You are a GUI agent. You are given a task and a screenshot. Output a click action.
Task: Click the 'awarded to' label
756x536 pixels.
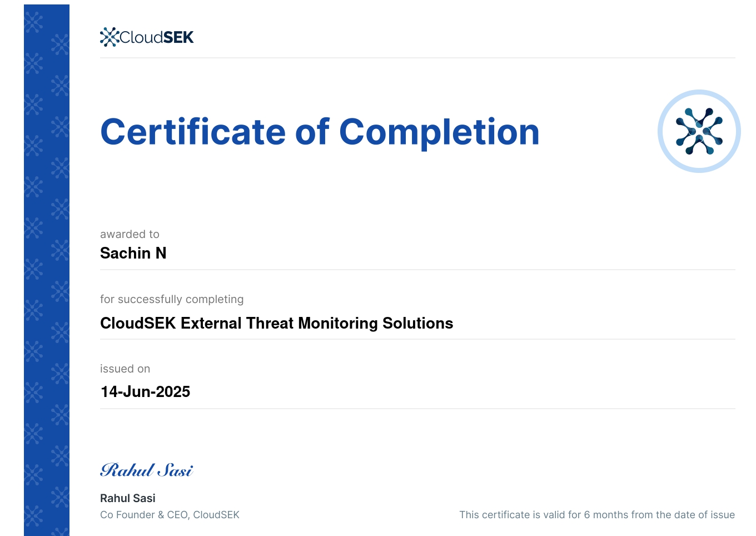coord(130,234)
